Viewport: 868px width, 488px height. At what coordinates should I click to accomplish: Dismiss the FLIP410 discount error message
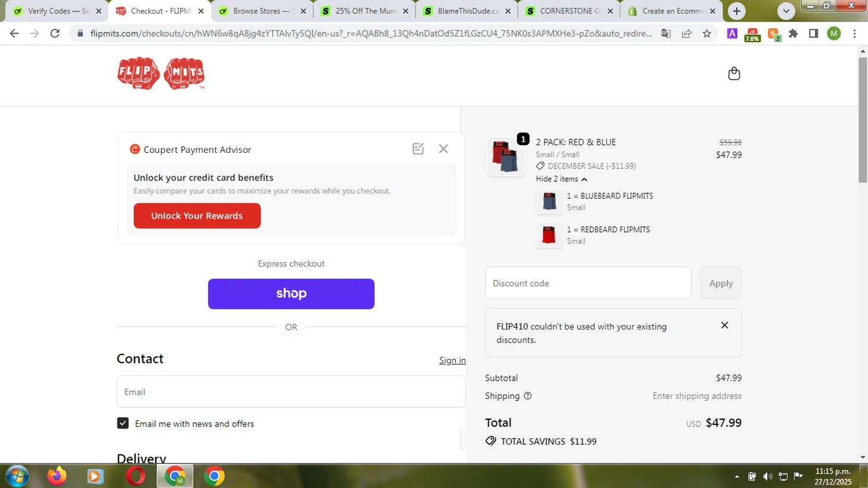[724, 325]
